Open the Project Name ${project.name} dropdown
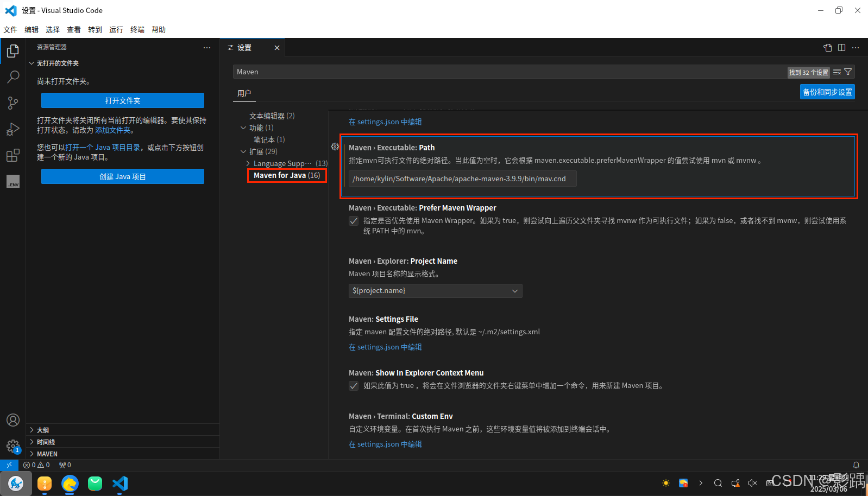868x496 pixels. coord(435,291)
